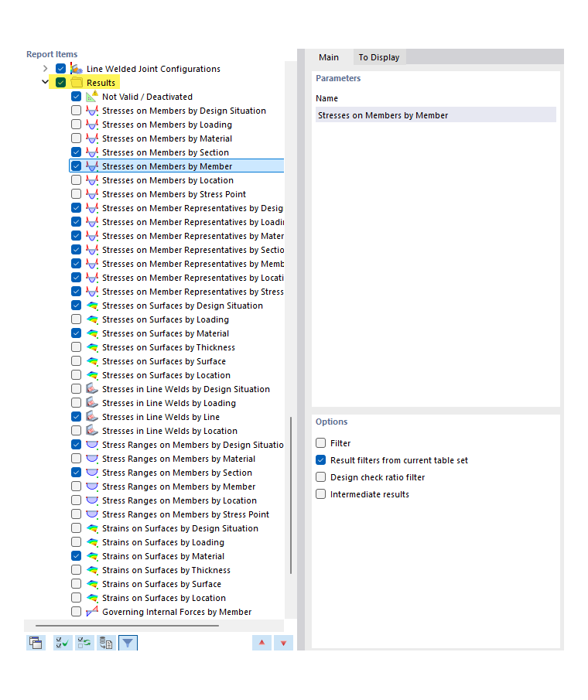The width and height of the screenshot is (588, 700).
Task: Select Stresses on Surfaces by Material row
Action: click(166, 333)
